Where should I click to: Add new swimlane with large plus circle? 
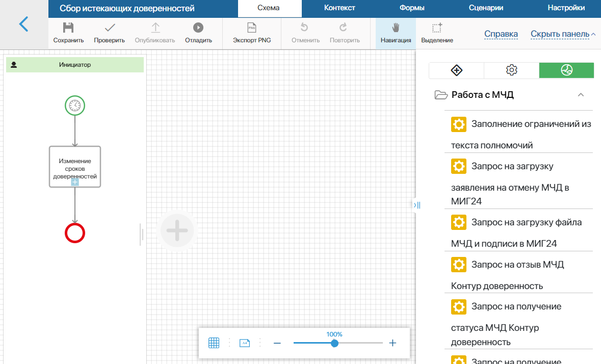coord(177,231)
